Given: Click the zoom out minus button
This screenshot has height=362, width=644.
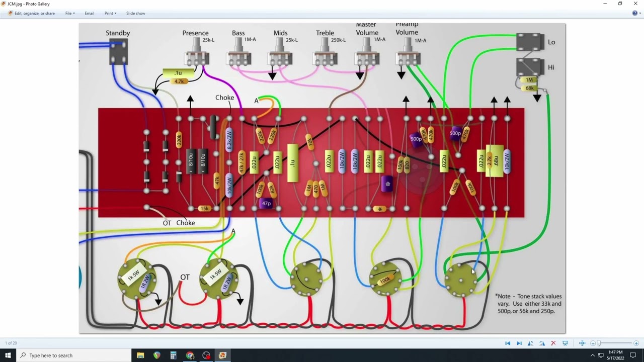Looking at the screenshot, I should 593,343.
